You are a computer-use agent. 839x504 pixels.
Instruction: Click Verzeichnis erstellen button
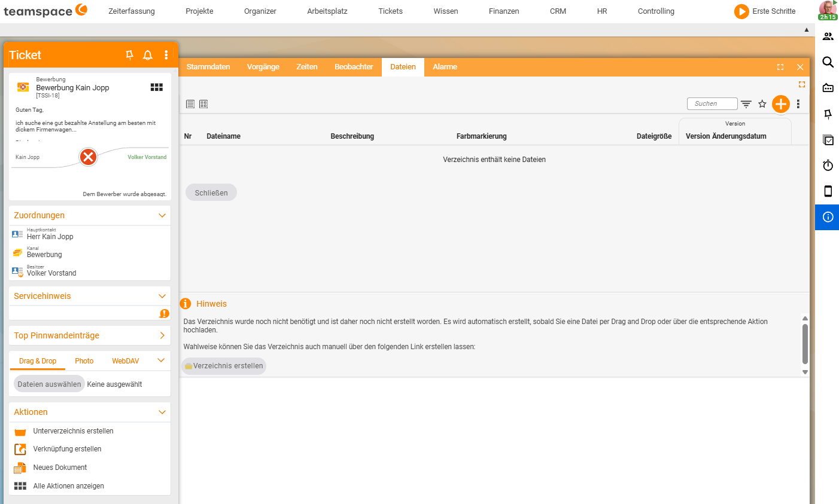[x=224, y=366]
